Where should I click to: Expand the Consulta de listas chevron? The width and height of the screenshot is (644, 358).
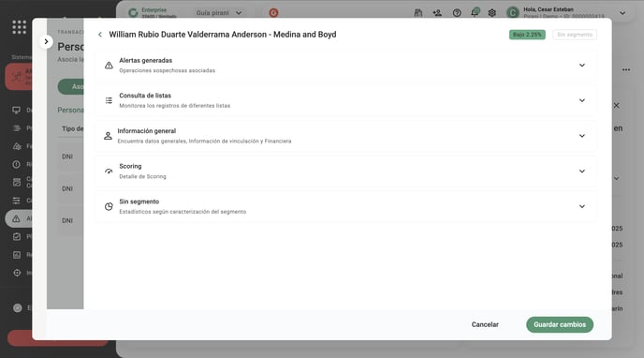(x=582, y=100)
